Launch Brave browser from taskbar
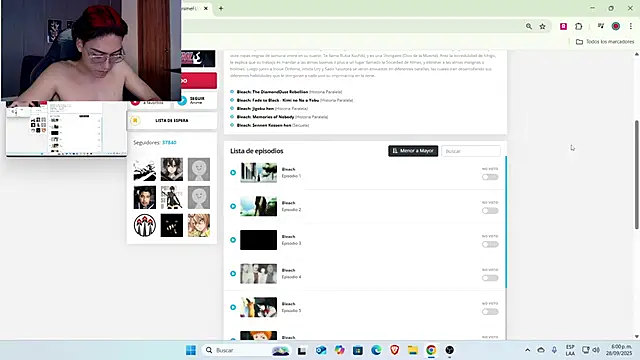 [394, 350]
